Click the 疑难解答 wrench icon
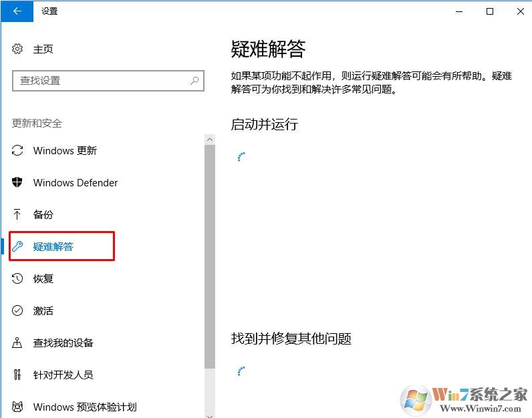The width and height of the screenshot is (532, 418). coord(17,246)
